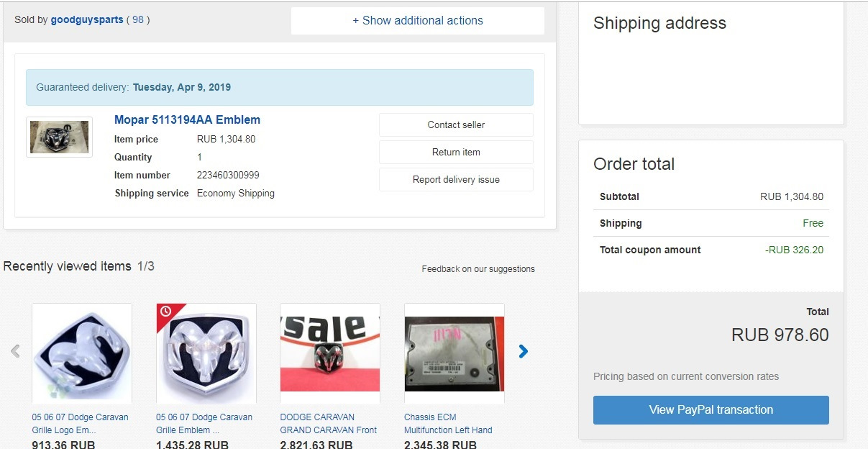The height and width of the screenshot is (449, 868).
Task: Open Mopar 5113194AA Emblem listing title
Action: click(x=187, y=120)
